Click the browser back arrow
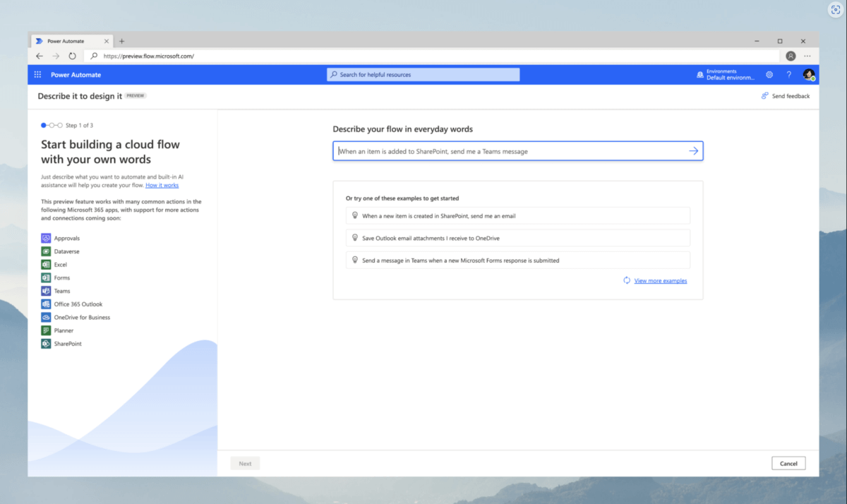Screen dimensions: 847x504 (x=40, y=56)
